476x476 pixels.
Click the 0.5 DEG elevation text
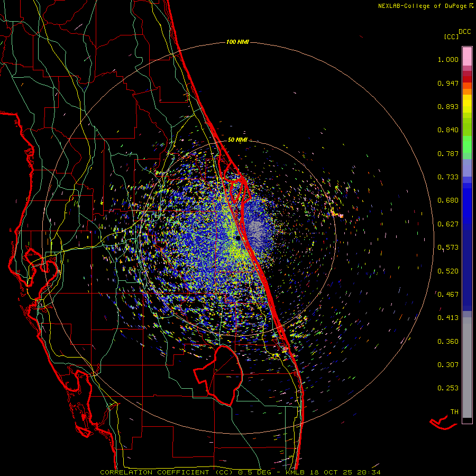[x=254, y=472]
